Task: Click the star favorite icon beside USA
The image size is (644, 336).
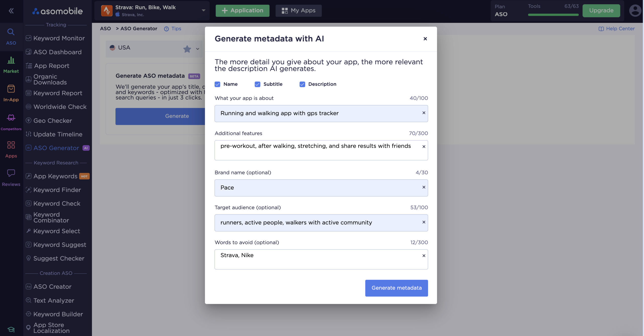Action: pyautogui.click(x=187, y=49)
